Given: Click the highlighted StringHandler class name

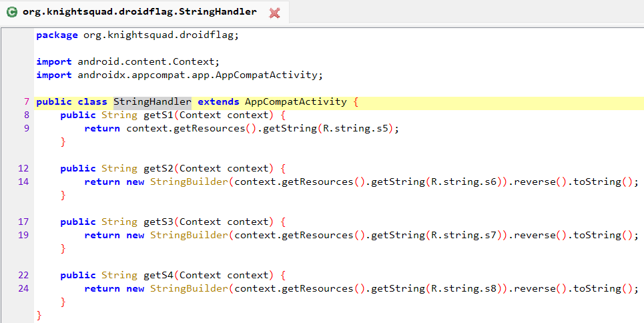Looking at the screenshot, I should (x=152, y=101).
